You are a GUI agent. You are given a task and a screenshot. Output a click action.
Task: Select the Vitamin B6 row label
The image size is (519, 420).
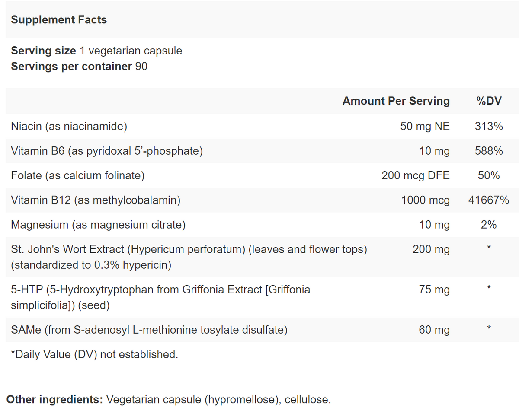(106, 151)
